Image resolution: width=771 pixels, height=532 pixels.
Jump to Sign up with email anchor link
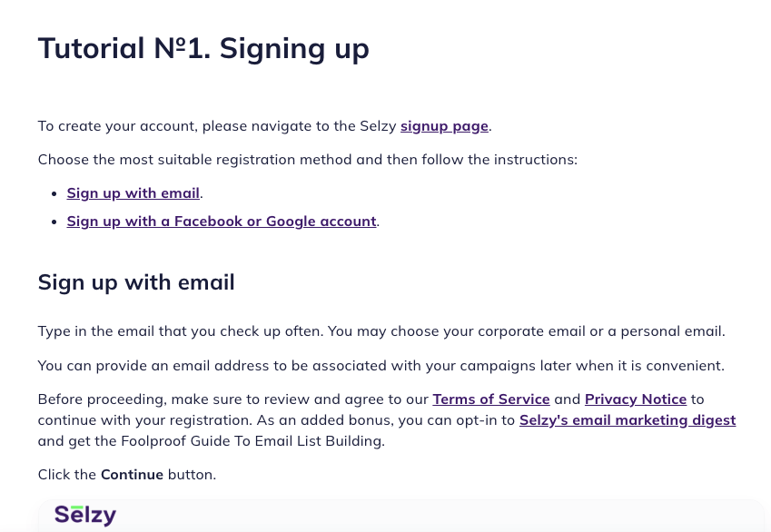click(133, 193)
